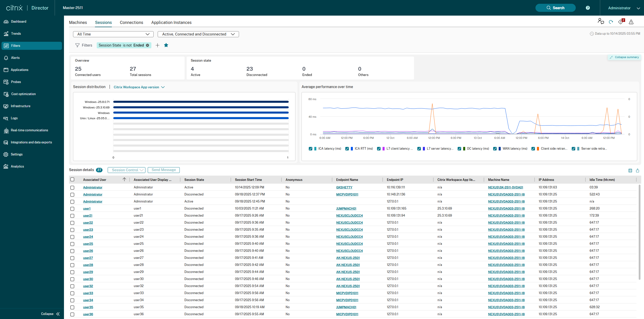The image size is (644, 319).
Task: Open the column selector for the table
Action: click(x=630, y=170)
